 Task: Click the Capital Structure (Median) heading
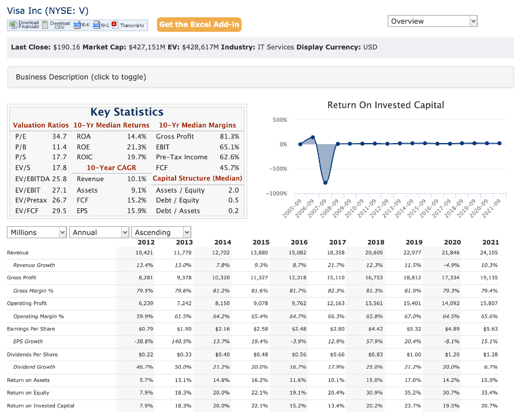click(198, 178)
